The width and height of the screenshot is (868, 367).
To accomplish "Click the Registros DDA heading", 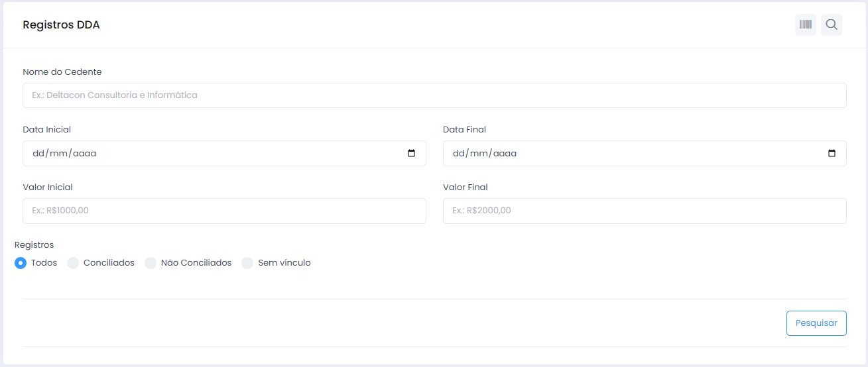I will click(61, 25).
